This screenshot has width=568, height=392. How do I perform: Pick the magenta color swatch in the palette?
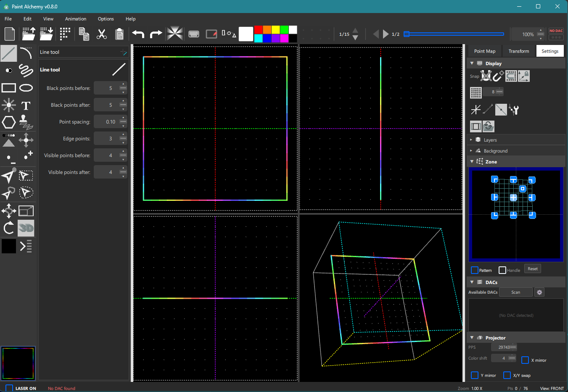(x=284, y=39)
